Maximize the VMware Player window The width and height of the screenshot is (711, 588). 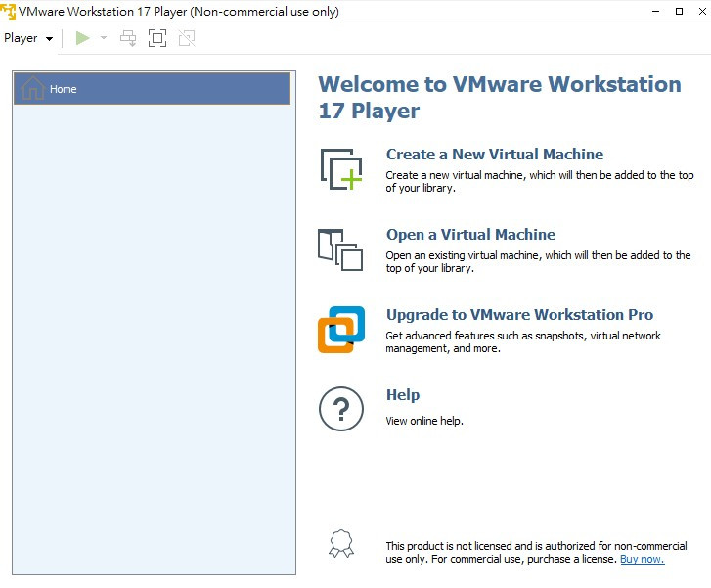pos(680,12)
